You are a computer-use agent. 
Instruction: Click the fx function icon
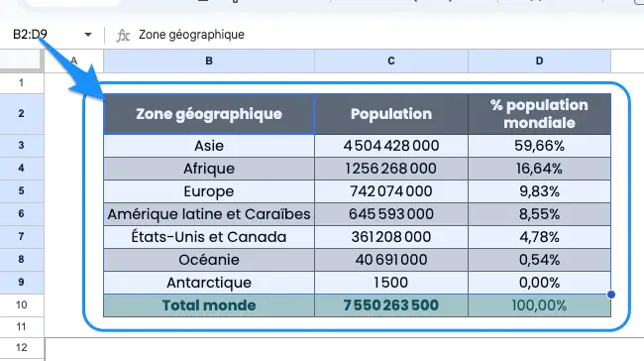click(x=123, y=36)
